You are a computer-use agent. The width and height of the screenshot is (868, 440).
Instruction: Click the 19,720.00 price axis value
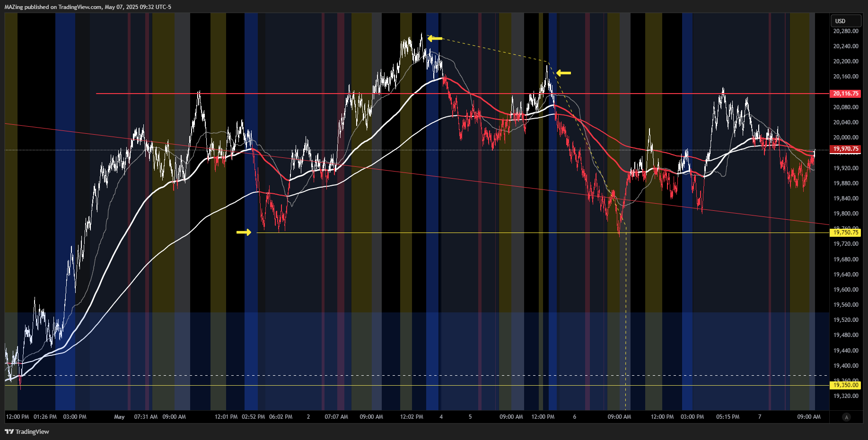pos(846,244)
